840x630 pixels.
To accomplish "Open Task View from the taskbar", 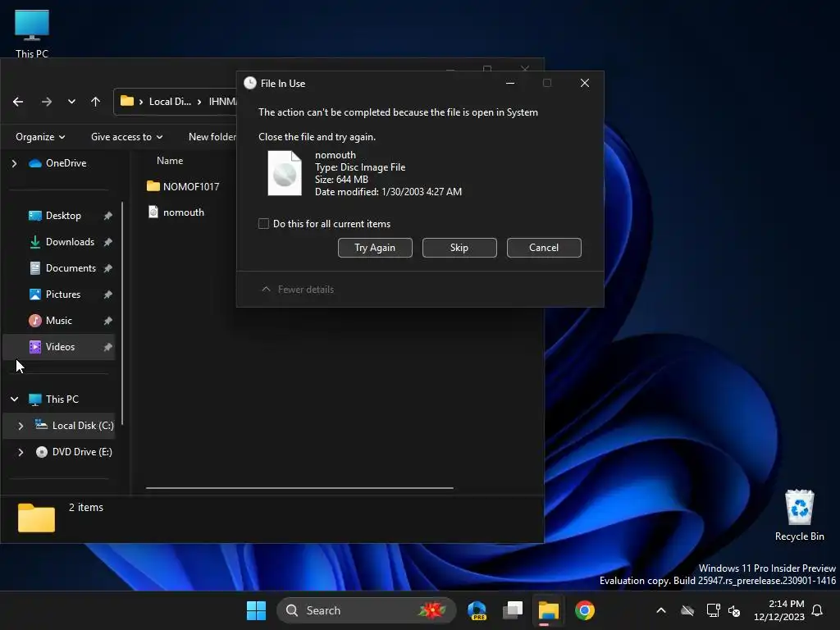I will click(513, 610).
